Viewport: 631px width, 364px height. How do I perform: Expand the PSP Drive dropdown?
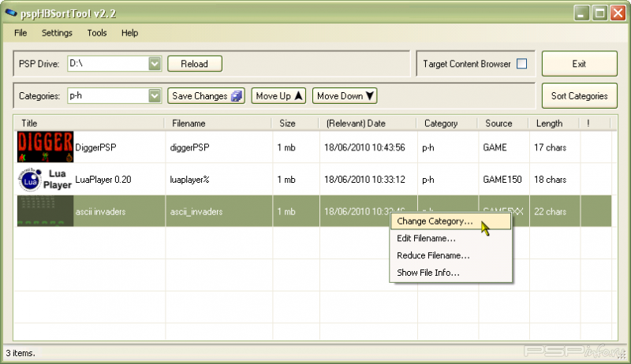(155, 64)
